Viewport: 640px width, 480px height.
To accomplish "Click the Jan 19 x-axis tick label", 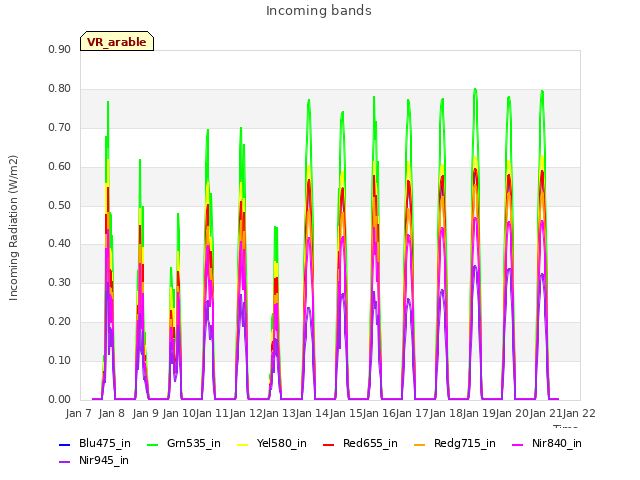I will click(480, 413).
